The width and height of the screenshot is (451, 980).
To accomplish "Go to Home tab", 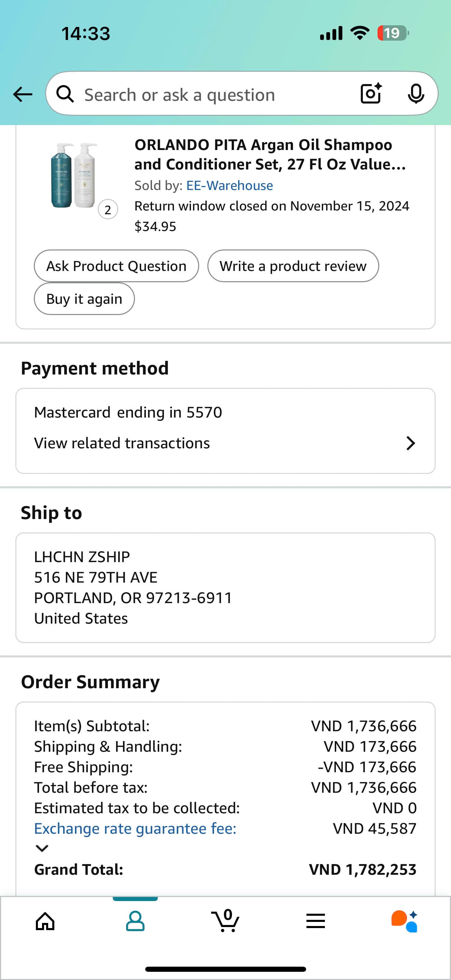I will [45, 921].
